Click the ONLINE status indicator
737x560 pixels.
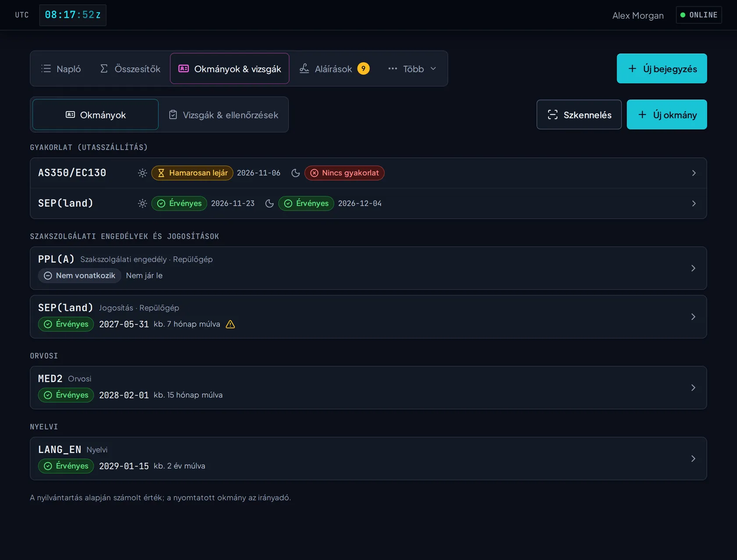point(699,15)
